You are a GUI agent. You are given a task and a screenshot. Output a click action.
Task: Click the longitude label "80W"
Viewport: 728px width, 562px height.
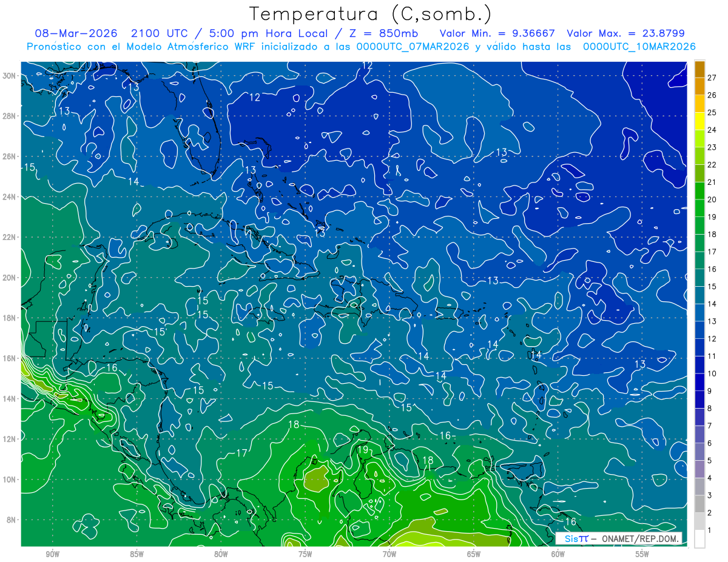pos(221,554)
